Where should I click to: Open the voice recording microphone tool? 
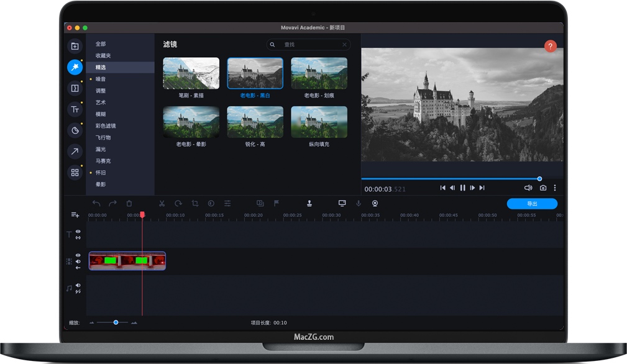click(x=358, y=203)
